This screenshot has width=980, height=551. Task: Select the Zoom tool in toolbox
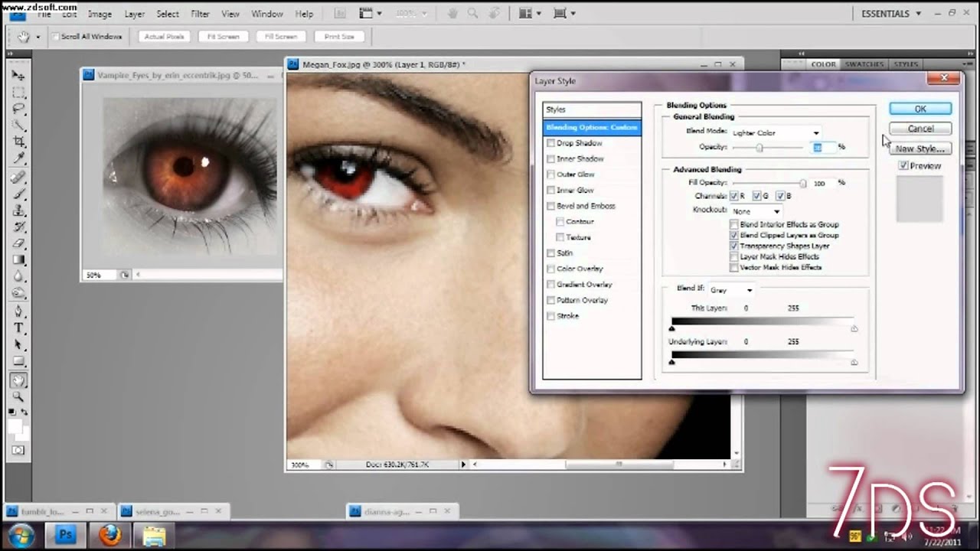(18, 397)
